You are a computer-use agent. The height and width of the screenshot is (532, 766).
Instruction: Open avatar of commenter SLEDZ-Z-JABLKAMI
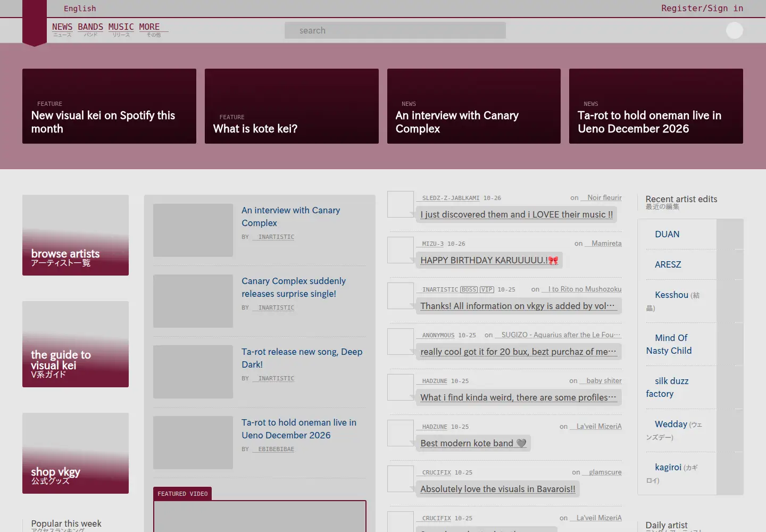pos(401,204)
